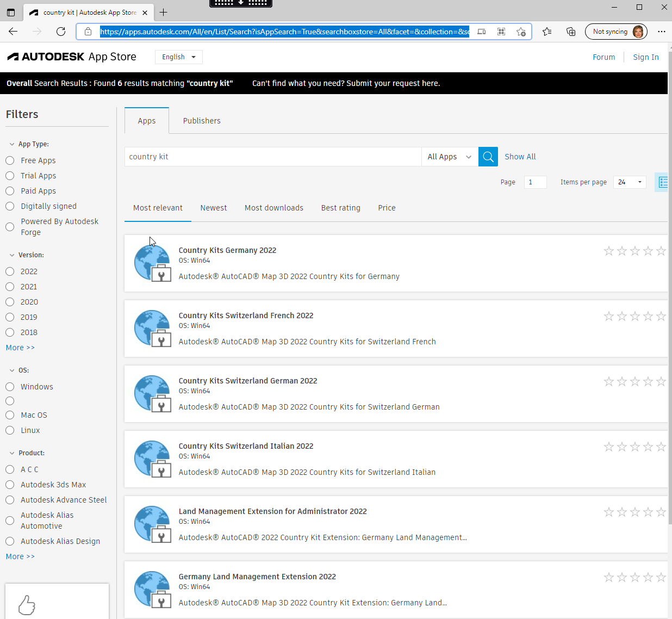Open browser Collections icon
This screenshot has width=672, height=619.
571,32
